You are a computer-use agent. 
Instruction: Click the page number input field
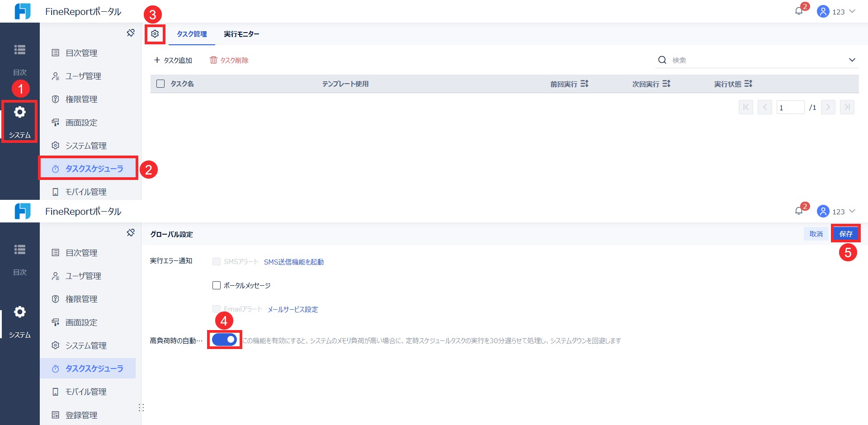(790, 107)
